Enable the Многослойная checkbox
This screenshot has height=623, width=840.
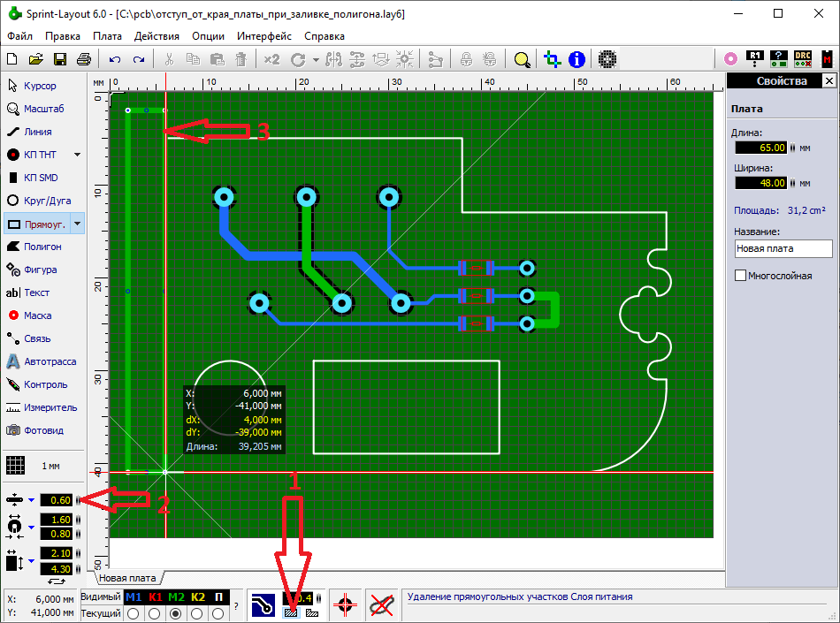tap(740, 276)
